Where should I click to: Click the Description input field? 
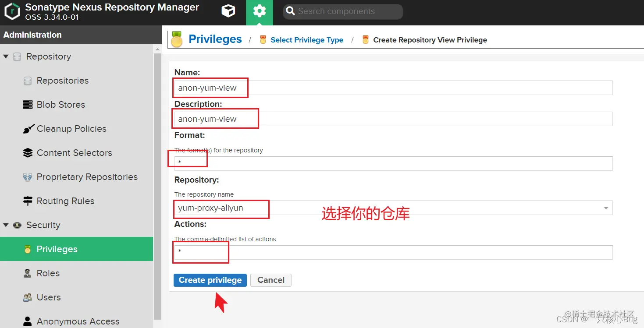(x=393, y=119)
